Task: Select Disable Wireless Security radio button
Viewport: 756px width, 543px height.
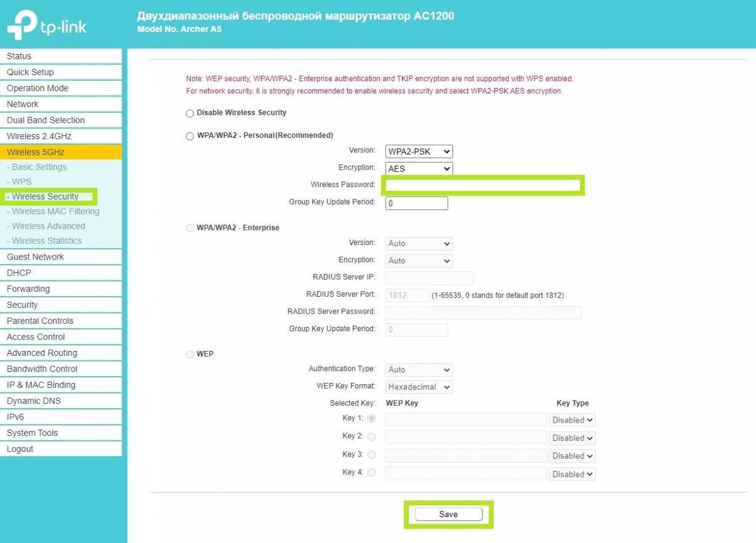Action: pyautogui.click(x=190, y=113)
